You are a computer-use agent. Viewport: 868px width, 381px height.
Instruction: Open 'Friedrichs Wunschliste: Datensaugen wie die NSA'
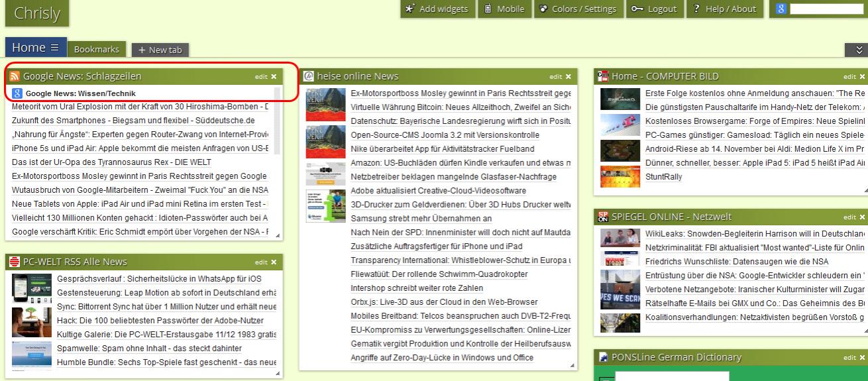coord(737,261)
